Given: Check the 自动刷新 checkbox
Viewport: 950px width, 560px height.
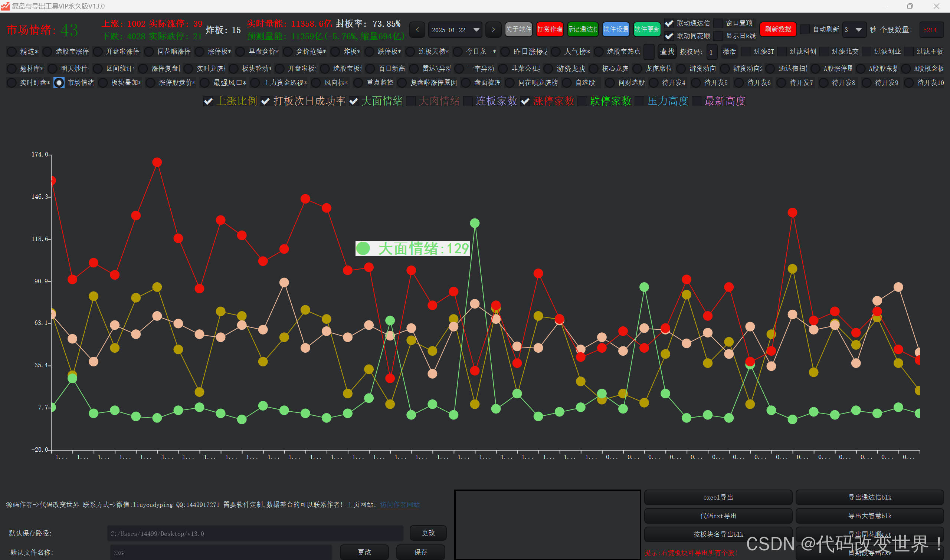Looking at the screenshot, I should tap(805, 29).
